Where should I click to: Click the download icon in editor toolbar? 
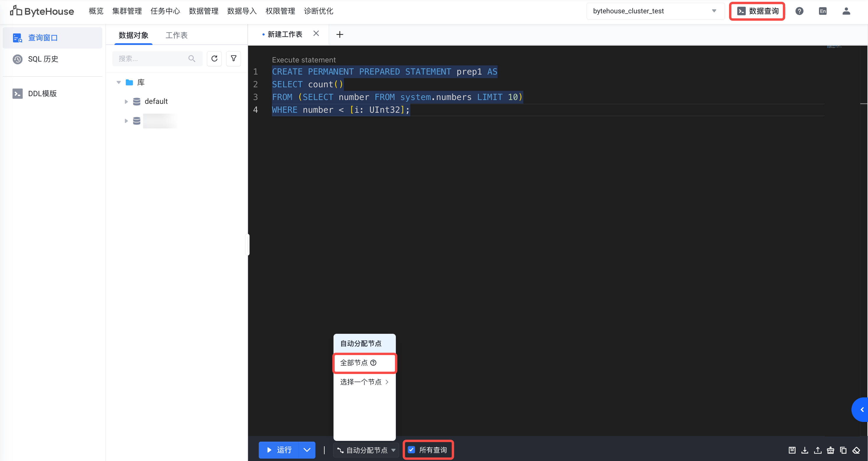(x=805, y=450)
